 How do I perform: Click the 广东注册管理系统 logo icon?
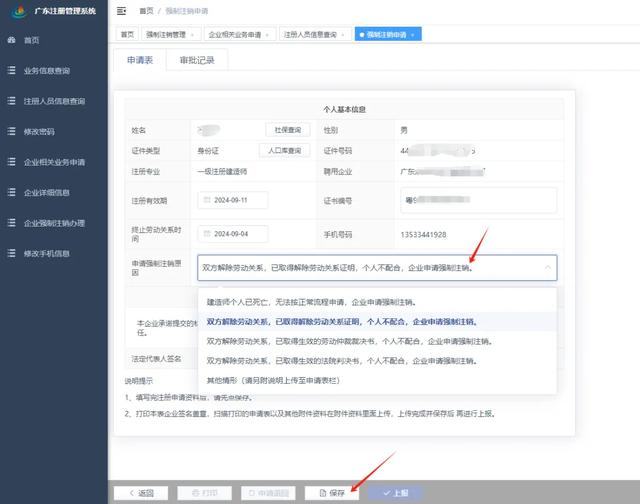click(19, 11)
